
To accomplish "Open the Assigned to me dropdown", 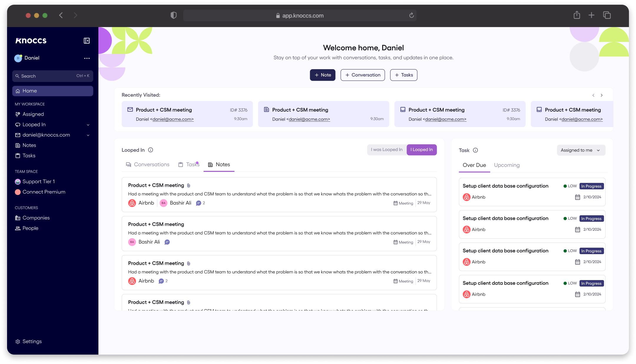I will 581,150.
